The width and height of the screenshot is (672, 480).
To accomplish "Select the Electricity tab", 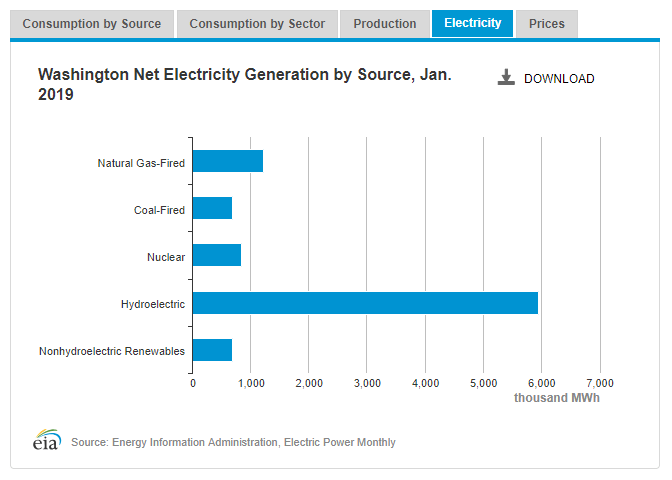I will pos(472,23).
